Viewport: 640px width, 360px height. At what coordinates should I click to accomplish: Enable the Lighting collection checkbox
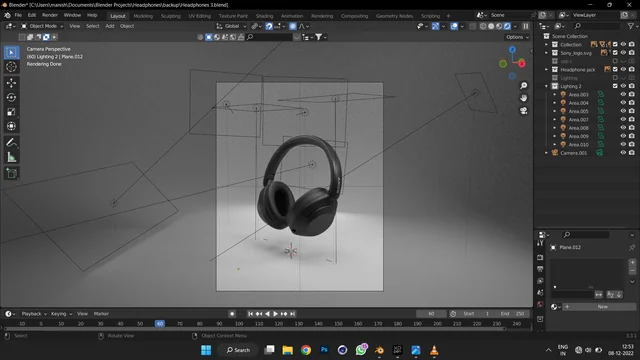point(615,78)
